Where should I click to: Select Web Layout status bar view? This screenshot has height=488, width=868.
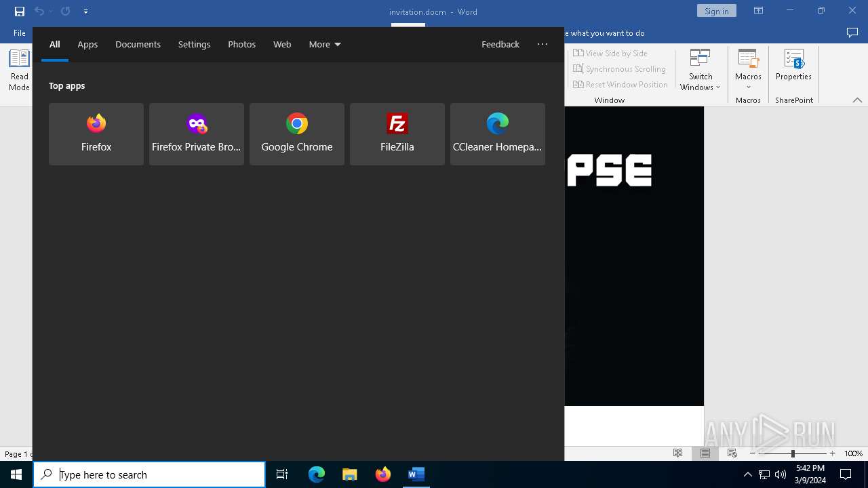click(732, 453)
